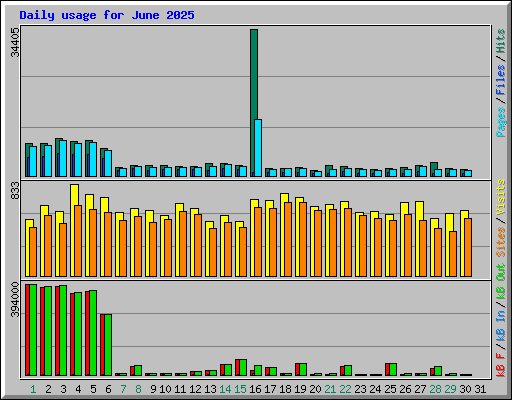
Task: Click day 17 on the x-axis
Action: pyautogui.click(x=270, y=389)
